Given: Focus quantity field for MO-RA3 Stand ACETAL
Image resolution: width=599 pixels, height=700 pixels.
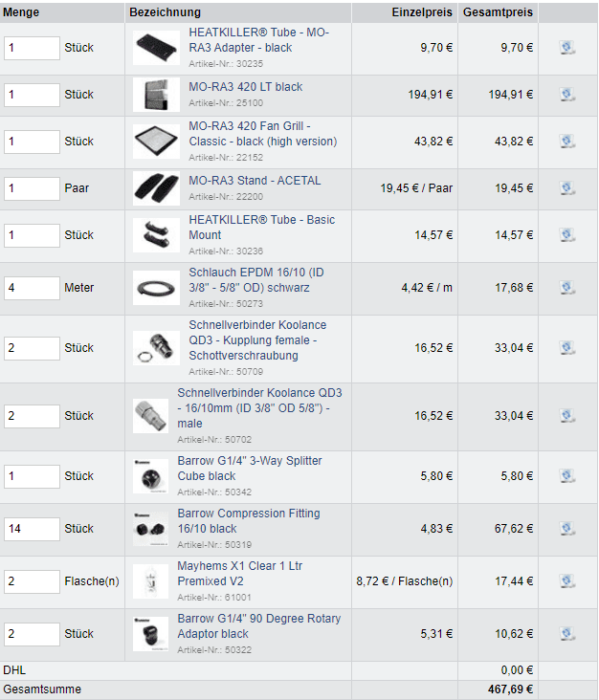Looking at the screenshot, I should (32, 188).
